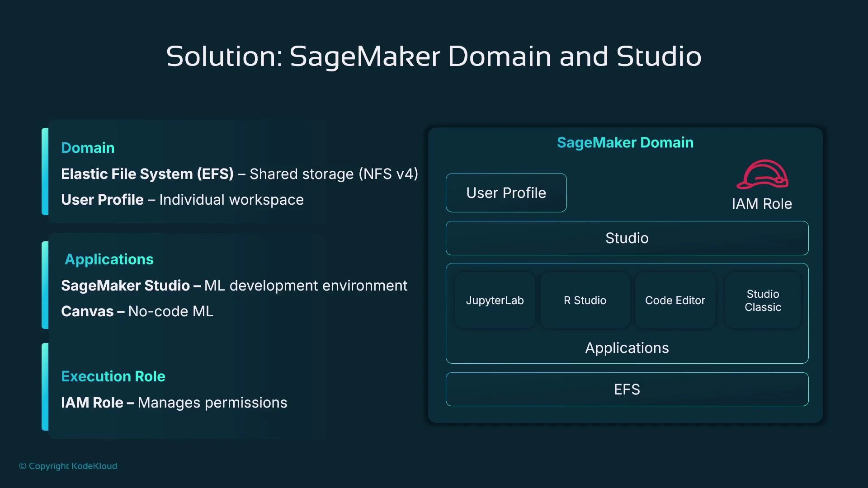Toggle the Applications section highlight bar
868x488 pixels.
[x=45, y=285]
